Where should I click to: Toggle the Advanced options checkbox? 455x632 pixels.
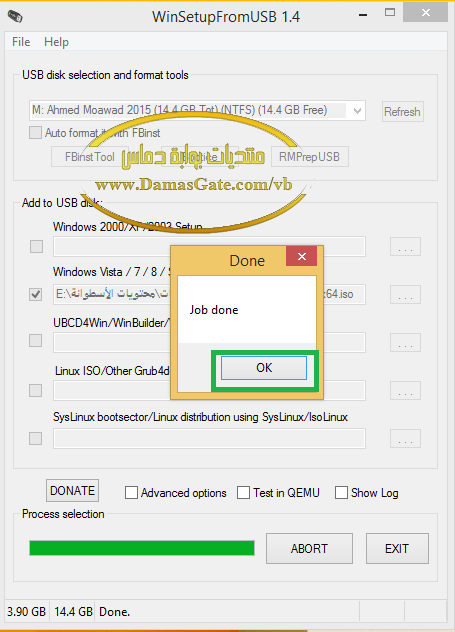tap(131, 493)
